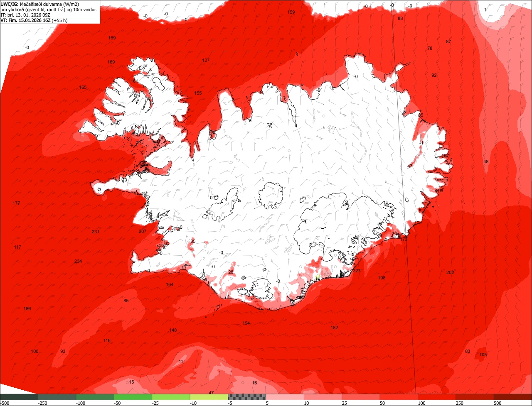Click the value 83 on the map
The height and width of the screenshot is (406, 532).
pos(468,351)
